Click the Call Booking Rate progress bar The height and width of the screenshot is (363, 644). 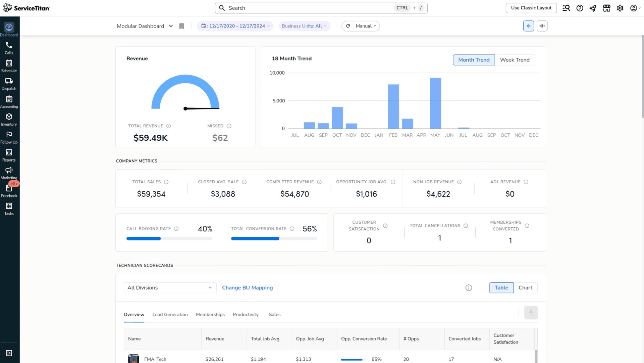click(x=169, y=239)
